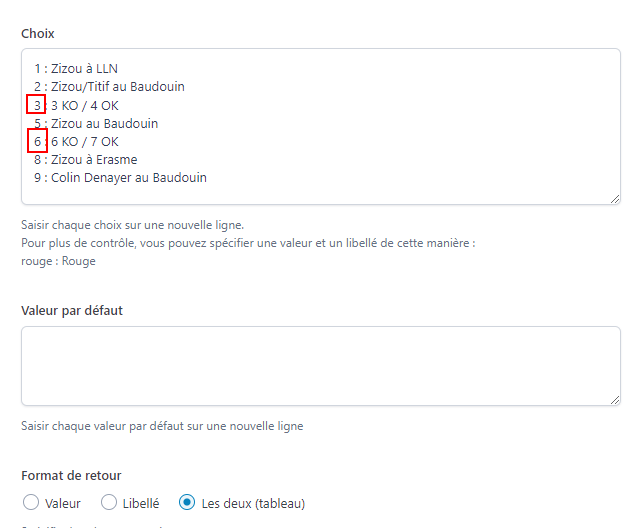Click the Valeur par défaut label

click(72, 310)
